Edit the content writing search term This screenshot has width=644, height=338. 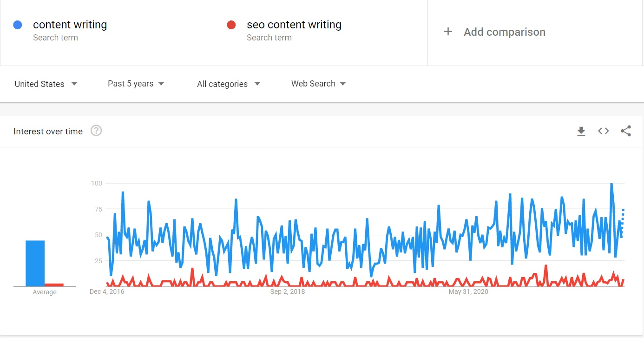coord(70,25)
